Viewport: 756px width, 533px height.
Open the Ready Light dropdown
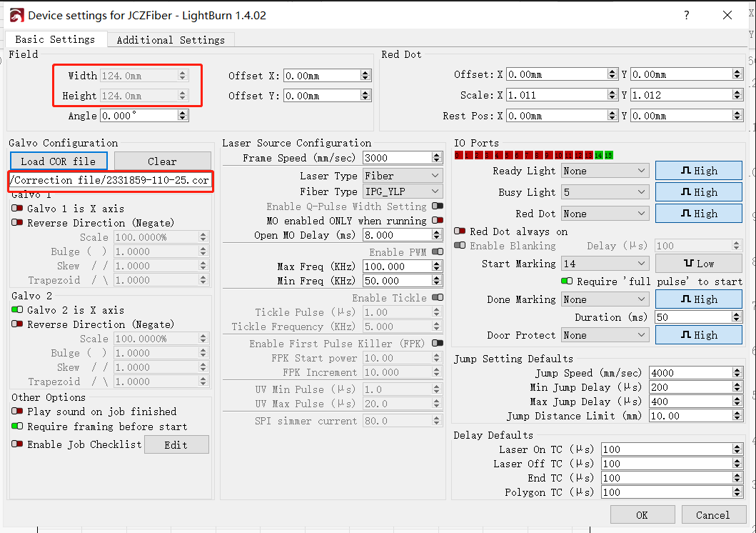(605, 171)
